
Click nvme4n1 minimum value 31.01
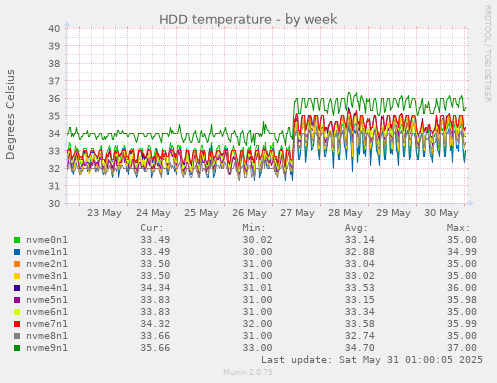pyautogui.click(x=257, y=288)
